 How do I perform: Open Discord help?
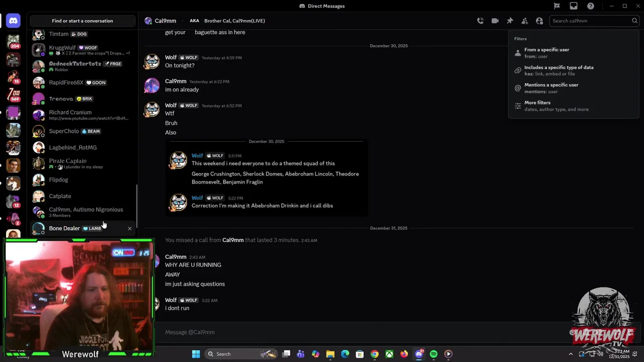pyautogui.click(x=591, y=6)
